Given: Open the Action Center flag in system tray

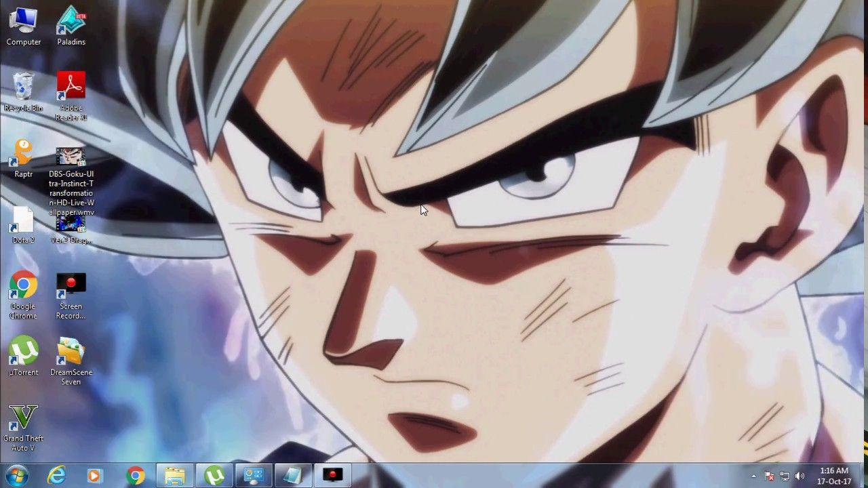Looking at the screenshot, I should [x=770, y=476].
